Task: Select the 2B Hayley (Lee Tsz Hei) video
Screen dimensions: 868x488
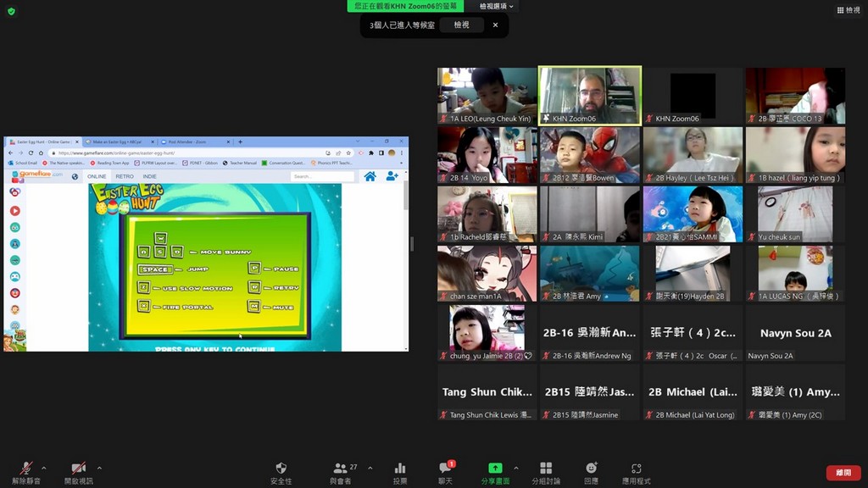Action: point(693,155)
